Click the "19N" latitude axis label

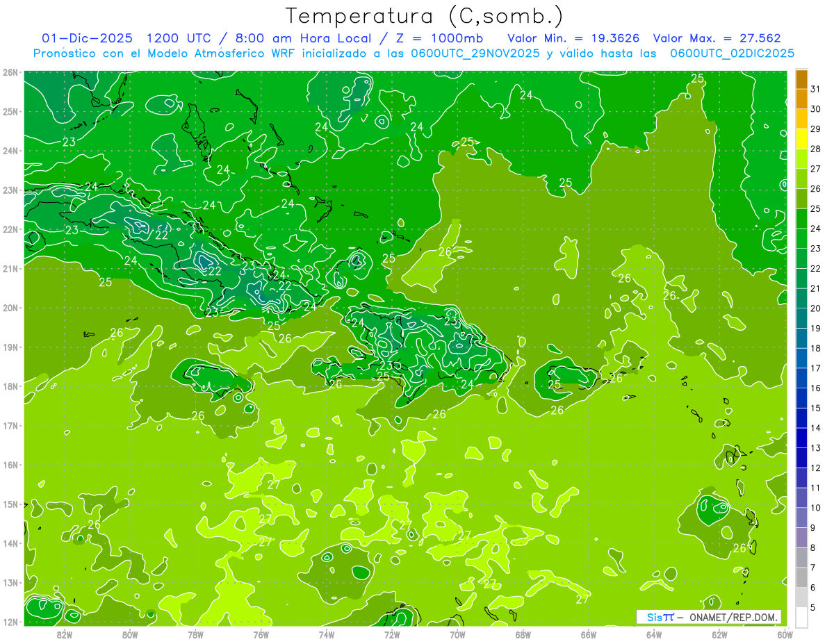pyautogui.click(x=10, y=347)
